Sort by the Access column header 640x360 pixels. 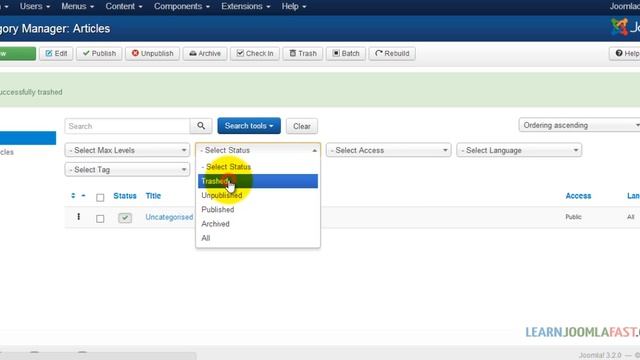click(x=578, y=196)
